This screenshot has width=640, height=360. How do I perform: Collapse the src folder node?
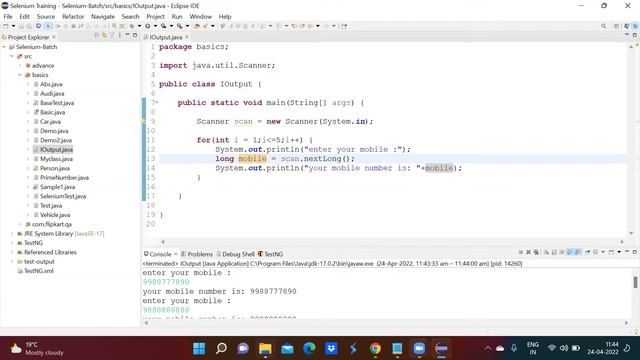click(12, 56)
